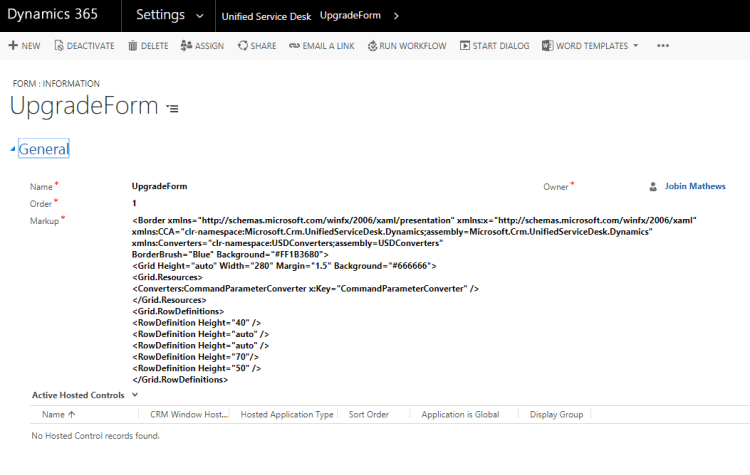The height and width of the screenshot is (475, 750).
Task: Select UpgradeForm in the breadcrumb
Action: (x=350, y=15)
